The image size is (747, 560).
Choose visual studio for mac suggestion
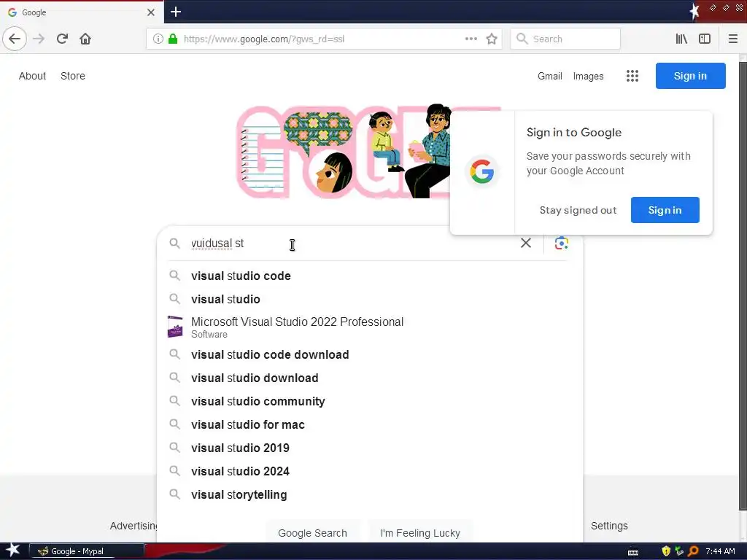[370, 425]
